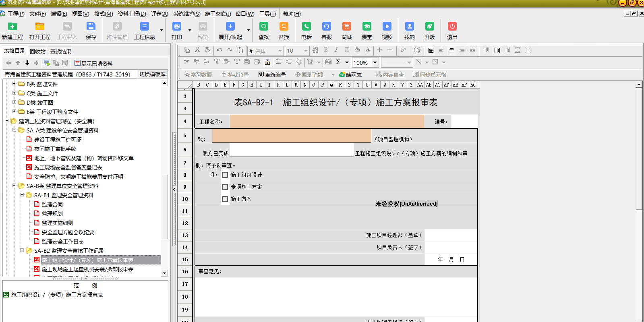Switch to the 回收站 tab
Viewport: 644px width, 322px height.
tap(37, 52)
